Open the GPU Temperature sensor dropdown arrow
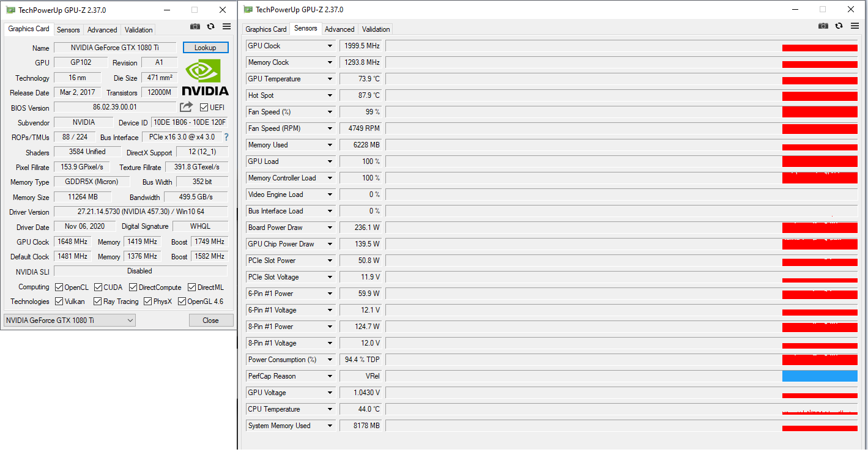868x452 pixels. [x=330, y=79]
